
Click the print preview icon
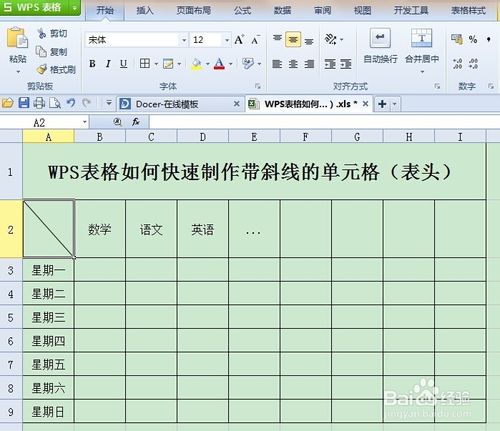pyautogui.click(x=55, y=103)
